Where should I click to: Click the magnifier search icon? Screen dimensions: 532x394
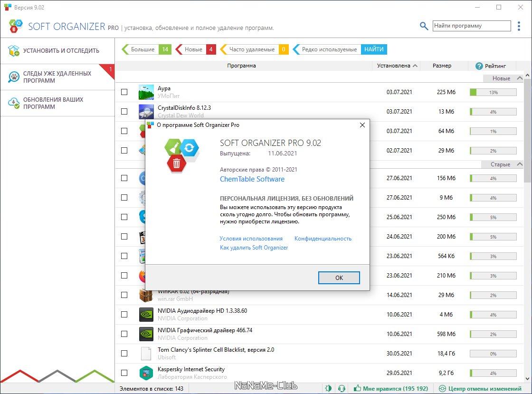(x=424, y=26)
